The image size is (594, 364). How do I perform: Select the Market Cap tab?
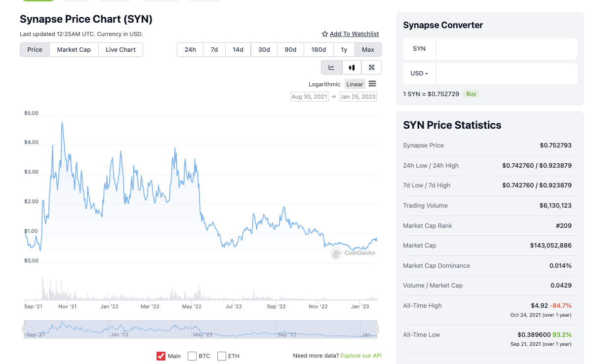[74, 50]
